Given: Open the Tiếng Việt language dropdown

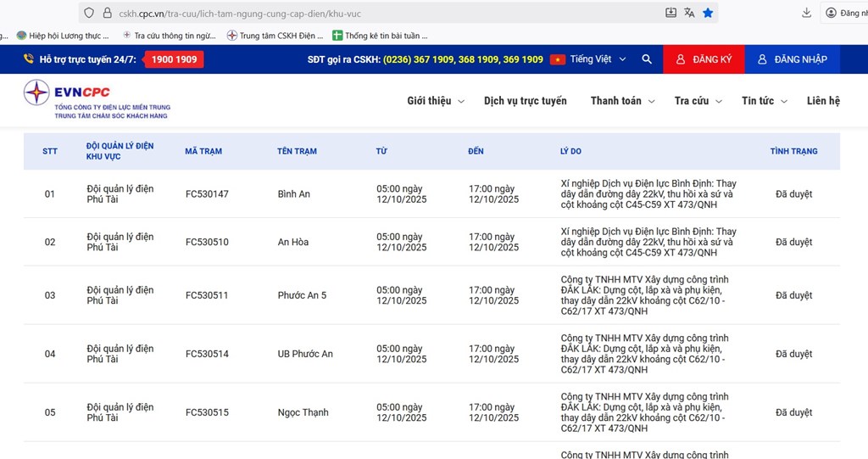Looking at the screenshot, I should (589, 59).
